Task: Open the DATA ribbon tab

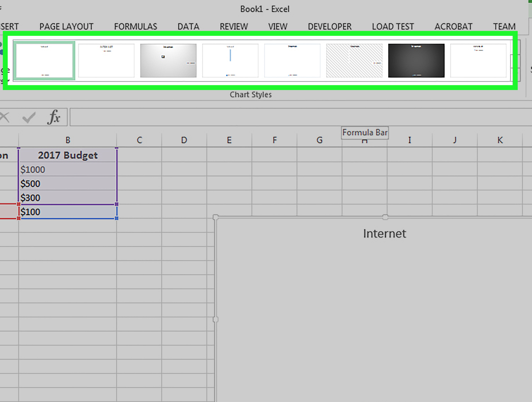Action: pyautogui.click(x=188, y=27)
